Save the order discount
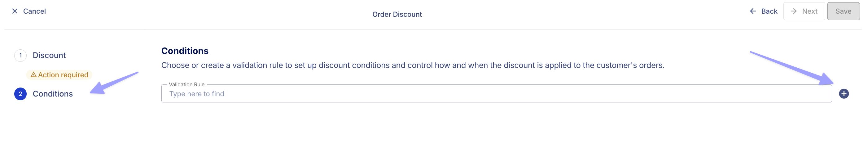The width and height of the screenshot is (868, 149). [844, 11]
